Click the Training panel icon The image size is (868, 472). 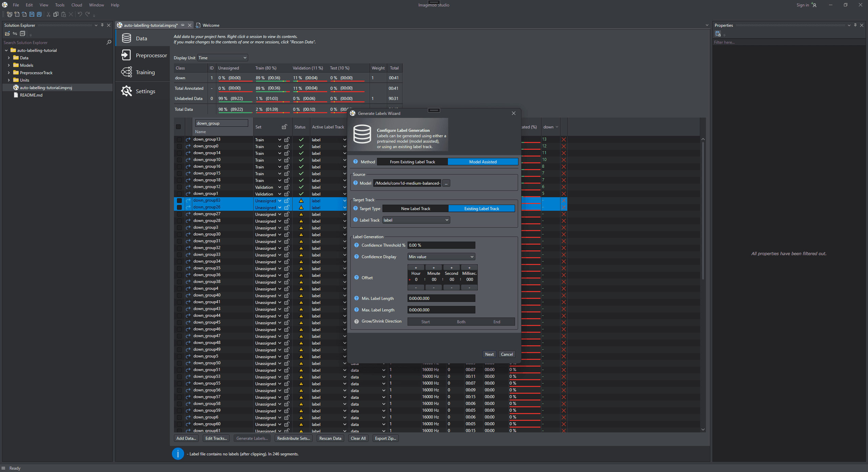(126, 71)
